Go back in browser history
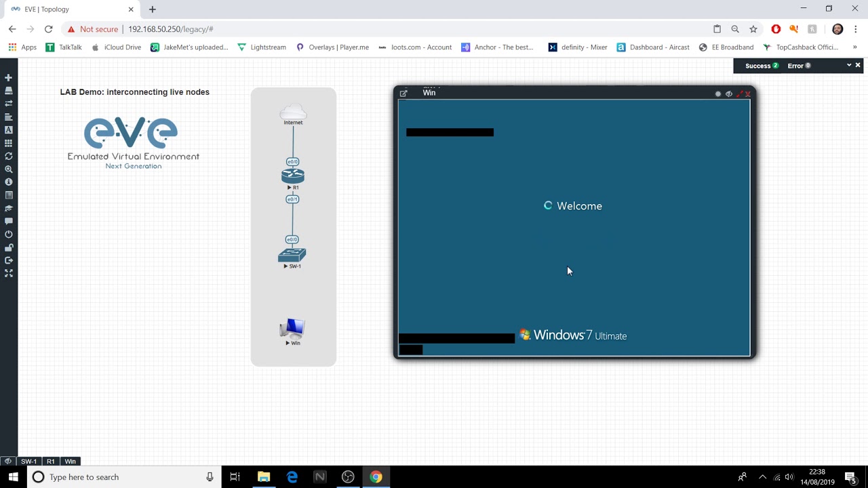The width and height of the screenshot is (868, 488). click(12, 29)
